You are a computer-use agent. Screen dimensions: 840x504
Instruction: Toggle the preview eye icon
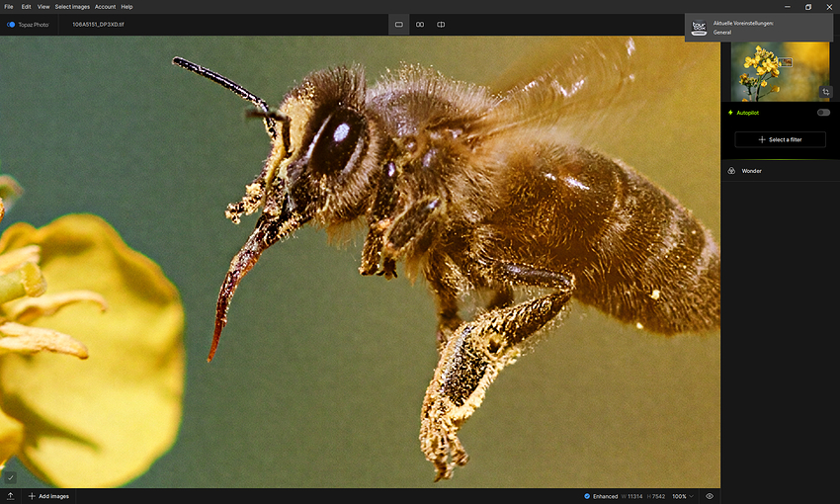(710, 496)
